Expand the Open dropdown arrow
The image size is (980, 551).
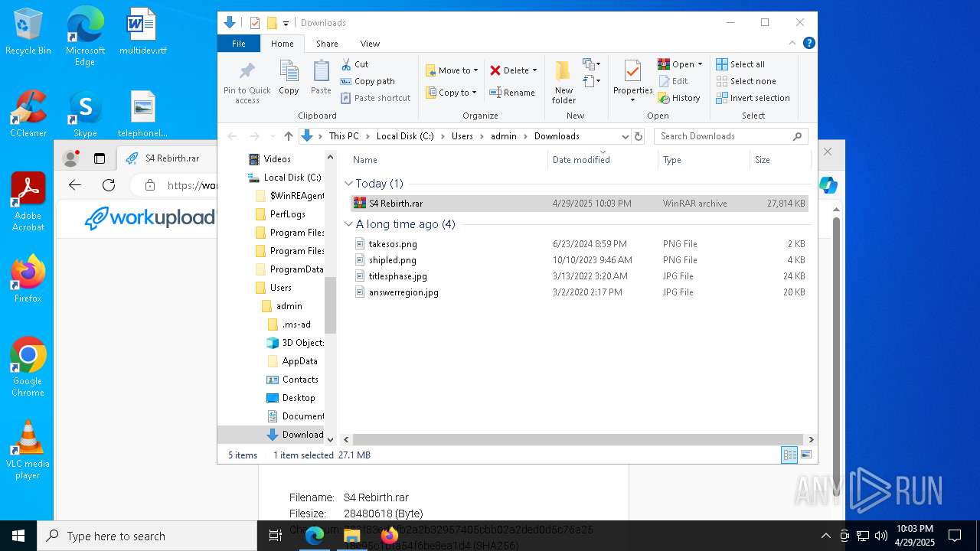[x=700, y=64]
